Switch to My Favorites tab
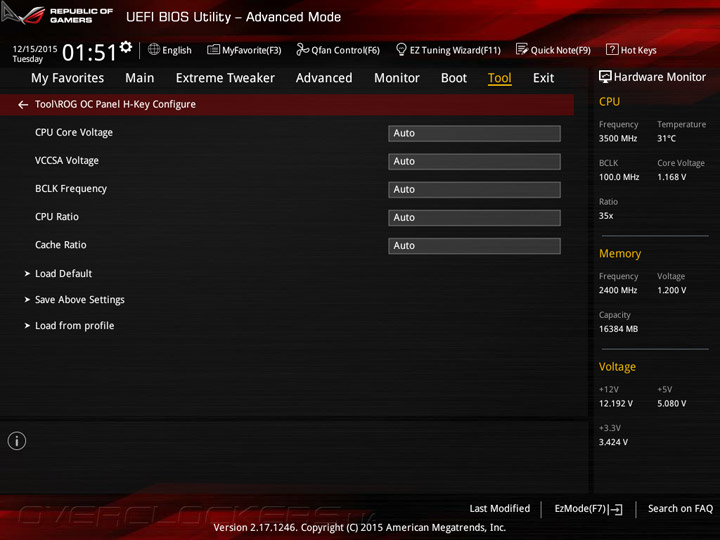 (68, 78)
